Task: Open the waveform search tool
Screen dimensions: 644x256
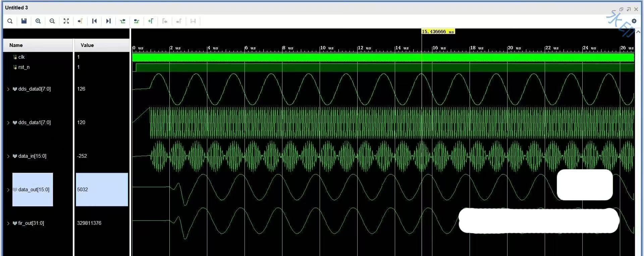Action: tap(10, 21)
